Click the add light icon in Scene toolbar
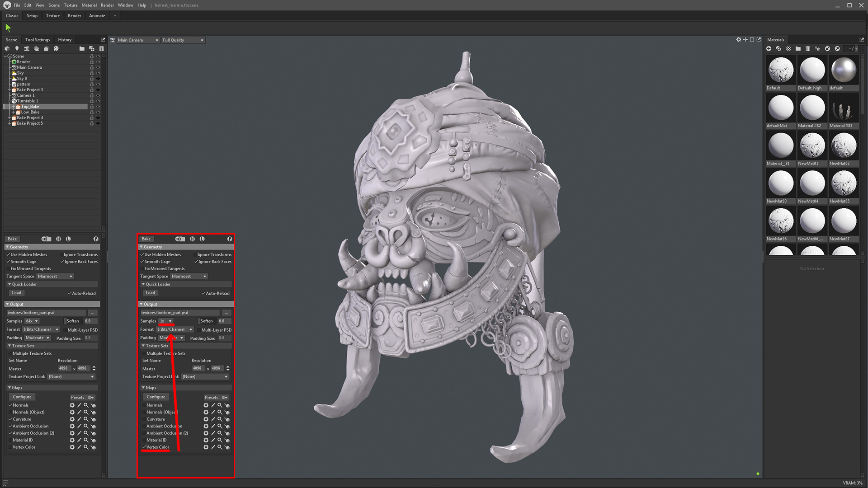868x488 pixels. point(17,48)
